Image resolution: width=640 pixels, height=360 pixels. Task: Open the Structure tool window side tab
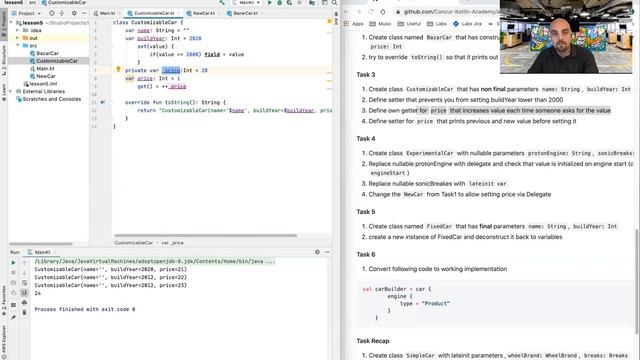(4, 61)
